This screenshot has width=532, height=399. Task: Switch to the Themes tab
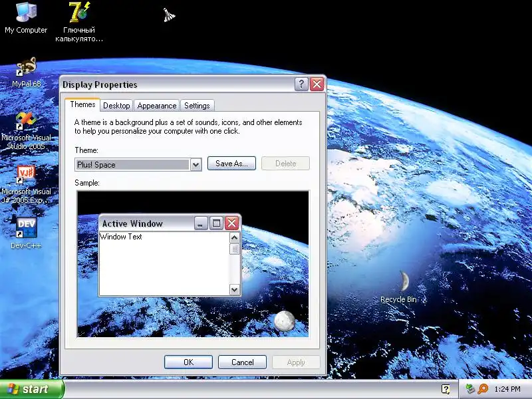tap(82, 104)
